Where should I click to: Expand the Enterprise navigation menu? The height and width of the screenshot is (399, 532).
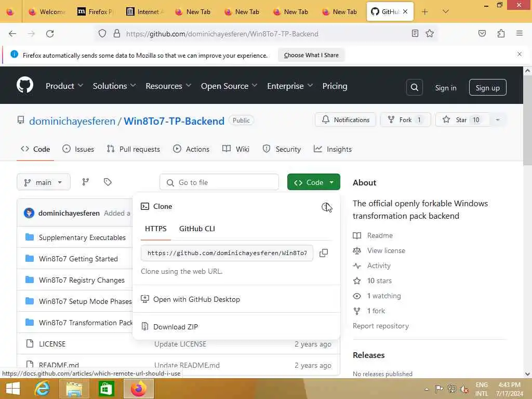(x=290, y=86)
